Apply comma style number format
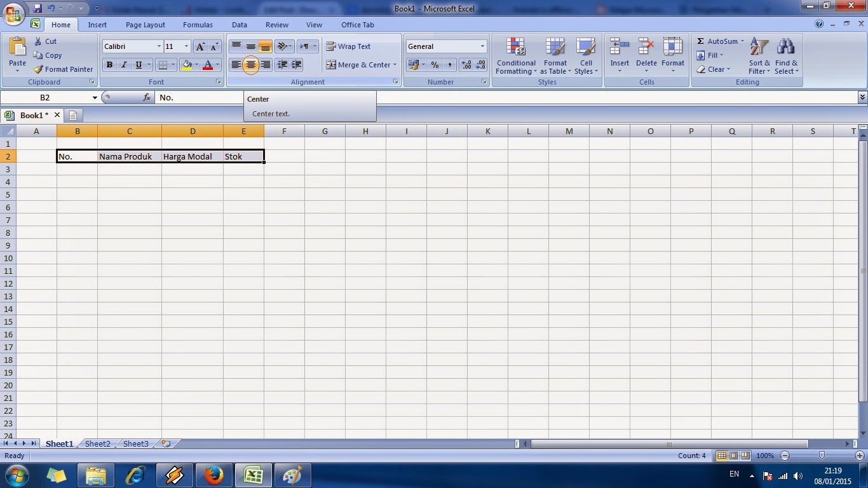 pos(449,65)
